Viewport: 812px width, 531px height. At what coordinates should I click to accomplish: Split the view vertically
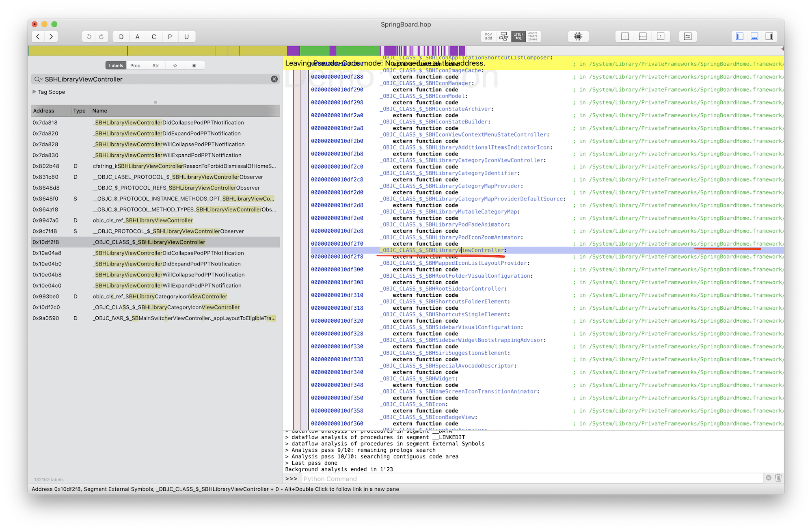click(625, 37)
